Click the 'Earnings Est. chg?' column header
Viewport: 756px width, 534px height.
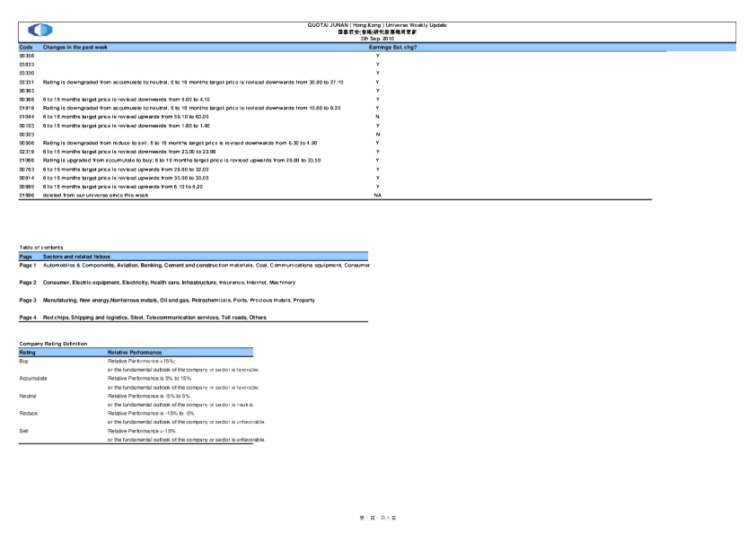click(x=392, y=47)
